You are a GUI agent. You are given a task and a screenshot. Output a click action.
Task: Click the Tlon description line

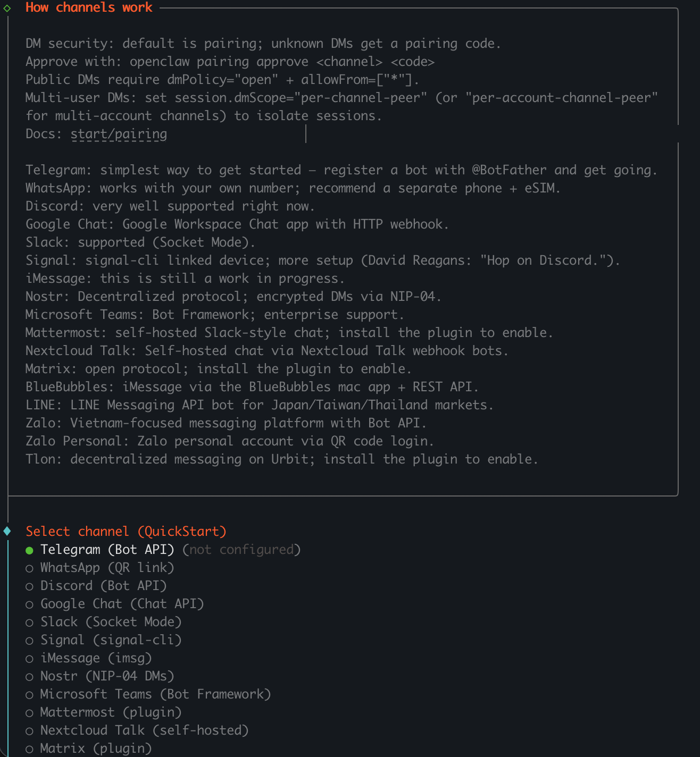[282, 459]
